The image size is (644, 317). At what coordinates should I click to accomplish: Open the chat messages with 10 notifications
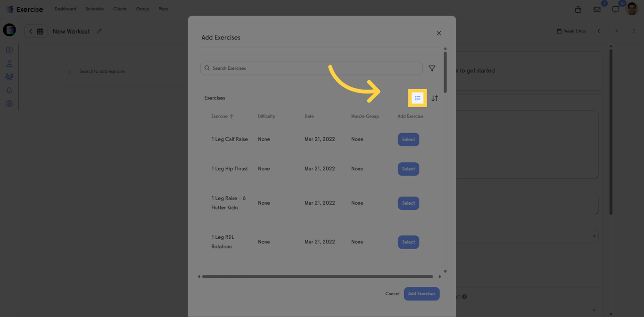615,8
